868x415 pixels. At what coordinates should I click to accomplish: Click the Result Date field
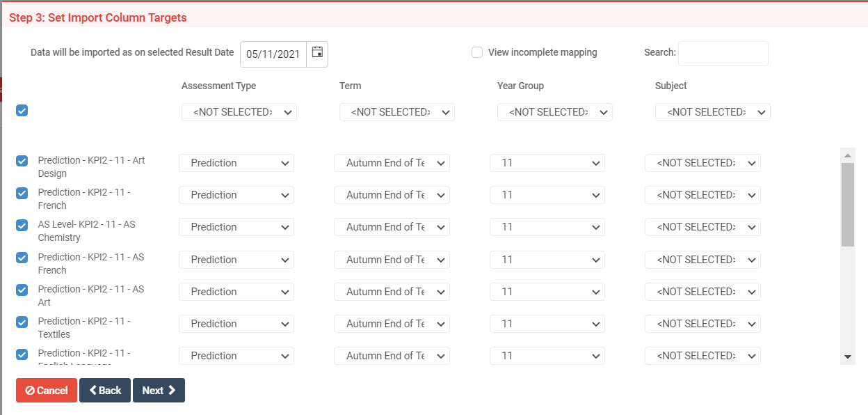pos(273,53)
